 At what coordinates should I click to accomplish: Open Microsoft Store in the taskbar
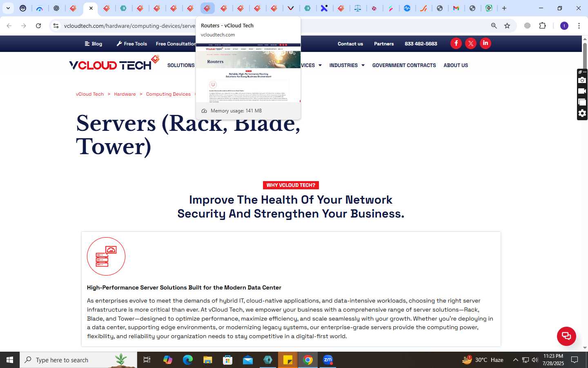point(228,360)
